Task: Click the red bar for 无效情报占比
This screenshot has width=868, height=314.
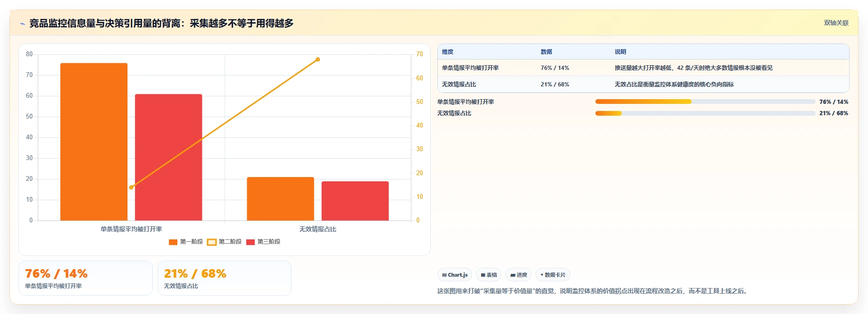Action: click(355, 201)
